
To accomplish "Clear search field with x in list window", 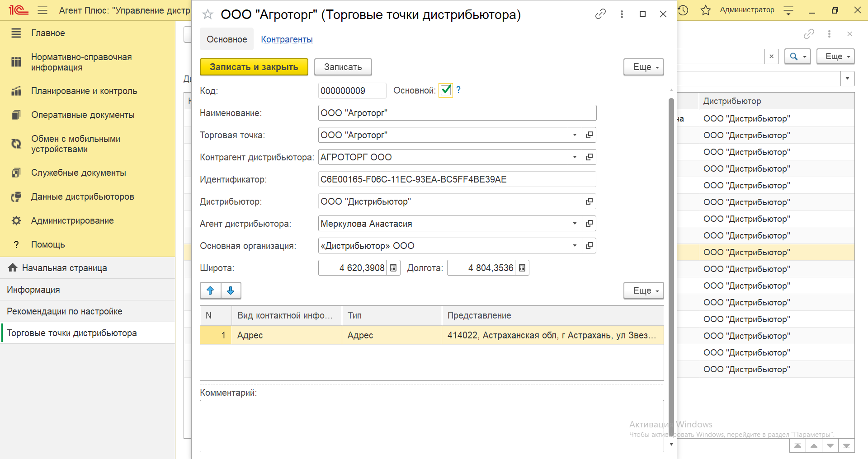I will (x=771, y=56).
